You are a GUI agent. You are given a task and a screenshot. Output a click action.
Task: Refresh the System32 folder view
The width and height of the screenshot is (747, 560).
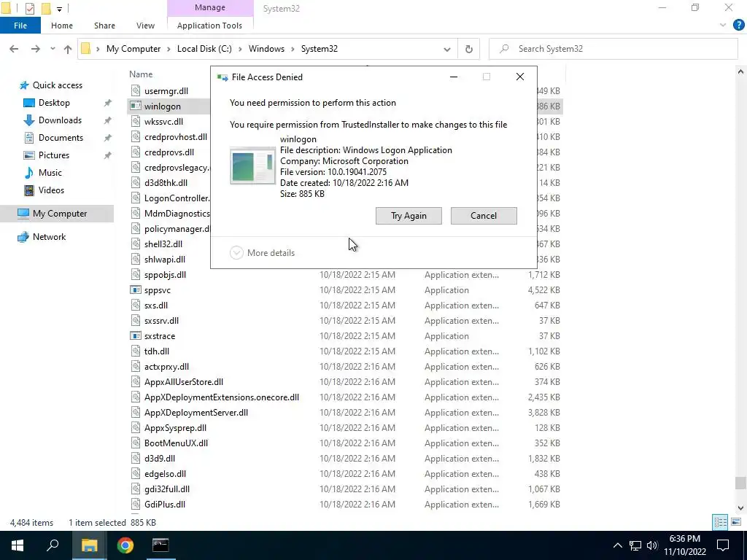tap(469, 49)
